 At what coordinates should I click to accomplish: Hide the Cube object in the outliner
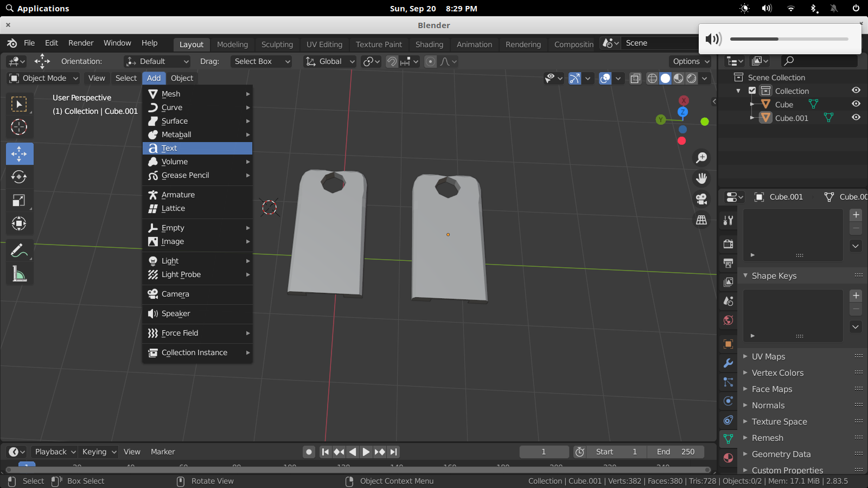[x=856, y=104]
